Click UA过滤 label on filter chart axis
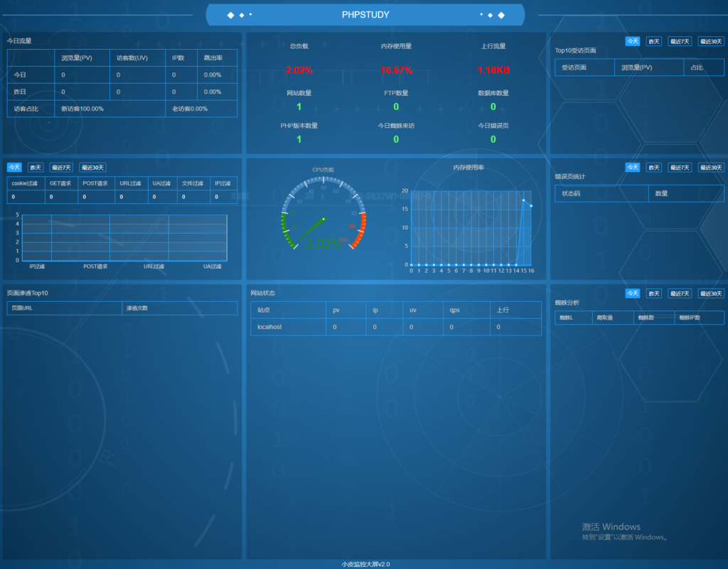 (x=212, y=266)
